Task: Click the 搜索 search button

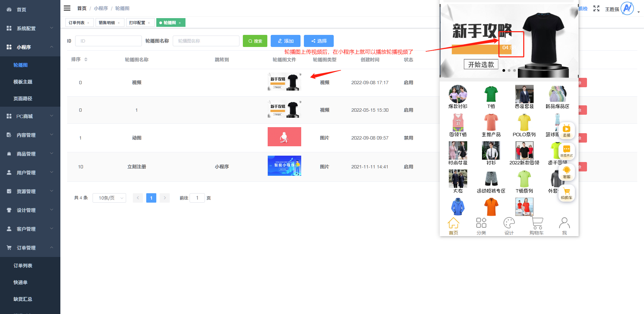Action: [255, 41]
